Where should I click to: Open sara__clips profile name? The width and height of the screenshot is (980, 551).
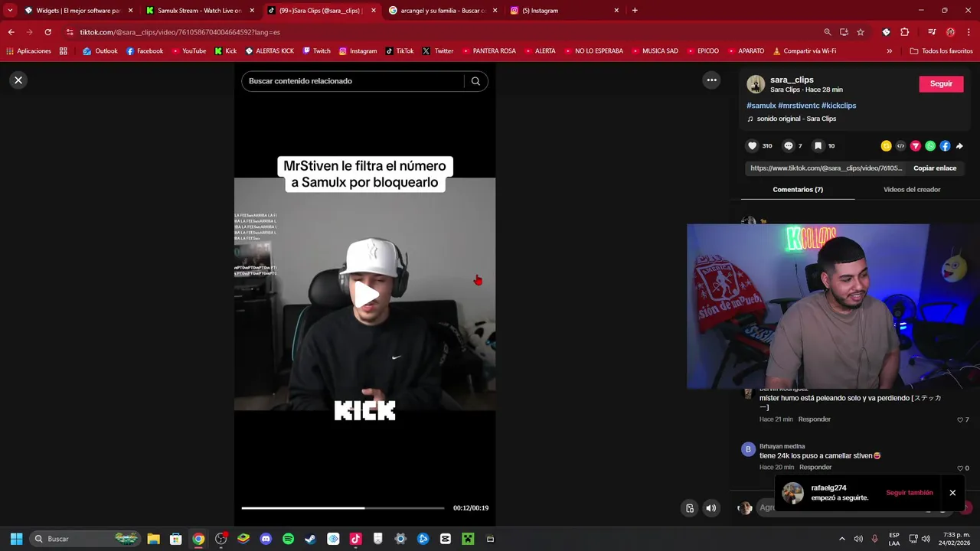[x=792, y=80]
